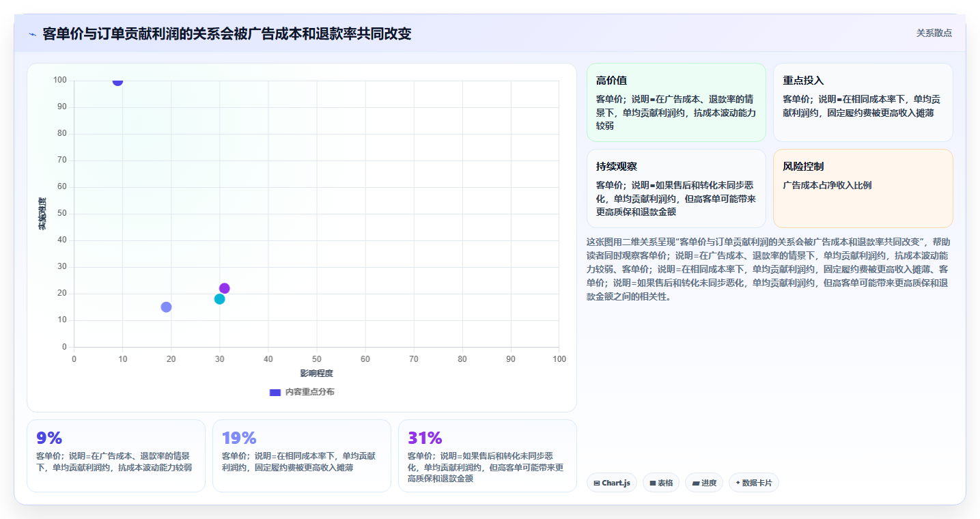This screenshot has height=519, width=980.
Task: Toggle the 内容重点分布 legend swatch
Action: click(x=275, y=392)
